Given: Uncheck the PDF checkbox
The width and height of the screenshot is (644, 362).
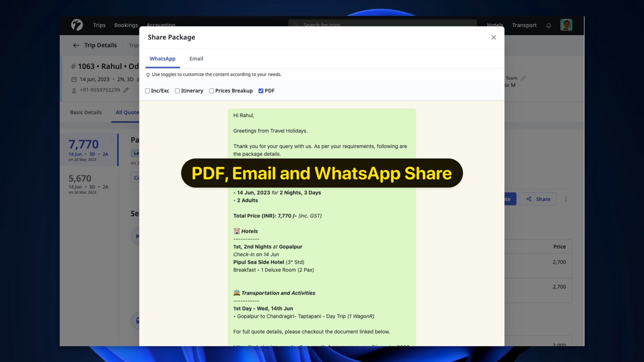Looking at the screenshot, I should [x=261, y=91].
